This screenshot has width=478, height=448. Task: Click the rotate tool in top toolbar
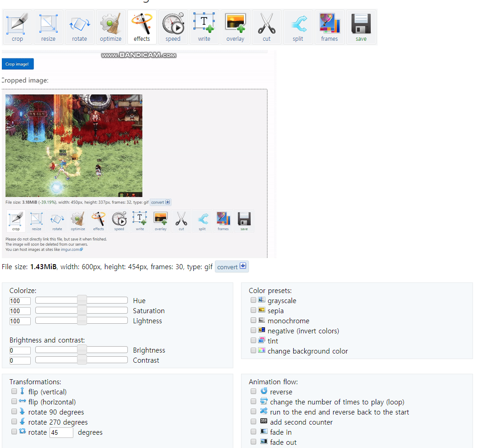(x=79, y=27)
